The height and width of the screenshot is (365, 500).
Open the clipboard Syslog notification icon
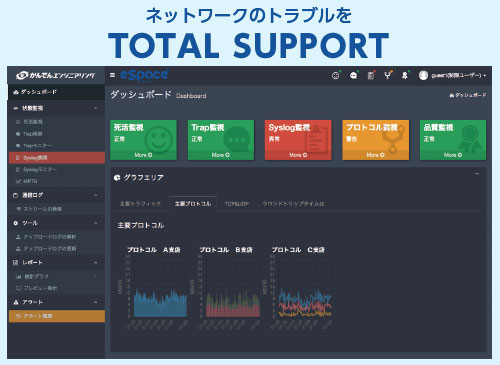[x=371, y=76]
